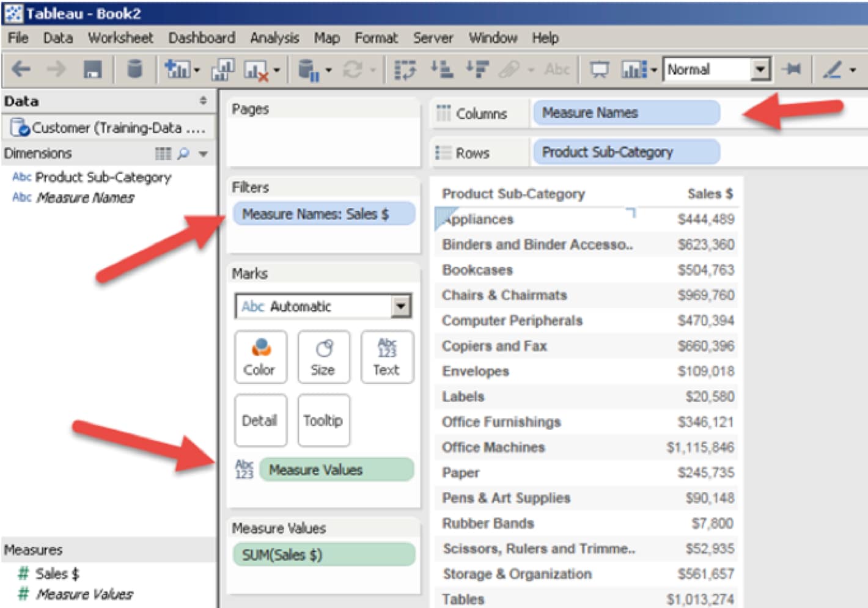The width and height of the screenshot is (868, 608).
Task: Click the Duplicate Sheet toolbar icon
Action: [x=223, y=70]
